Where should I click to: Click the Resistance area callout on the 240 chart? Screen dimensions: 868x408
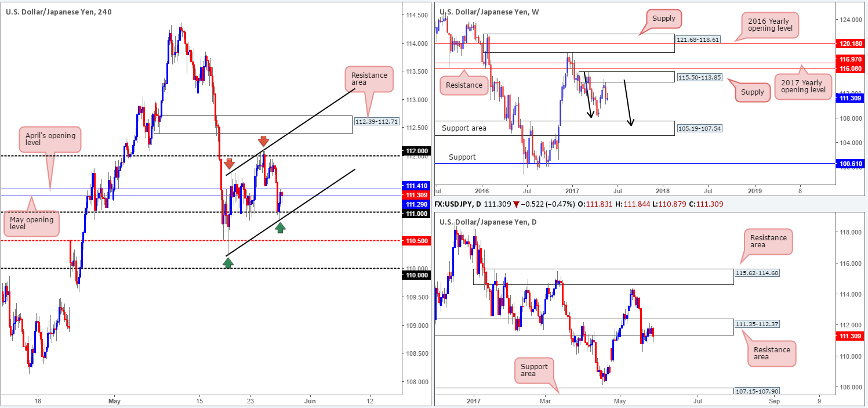pos(368,80)
